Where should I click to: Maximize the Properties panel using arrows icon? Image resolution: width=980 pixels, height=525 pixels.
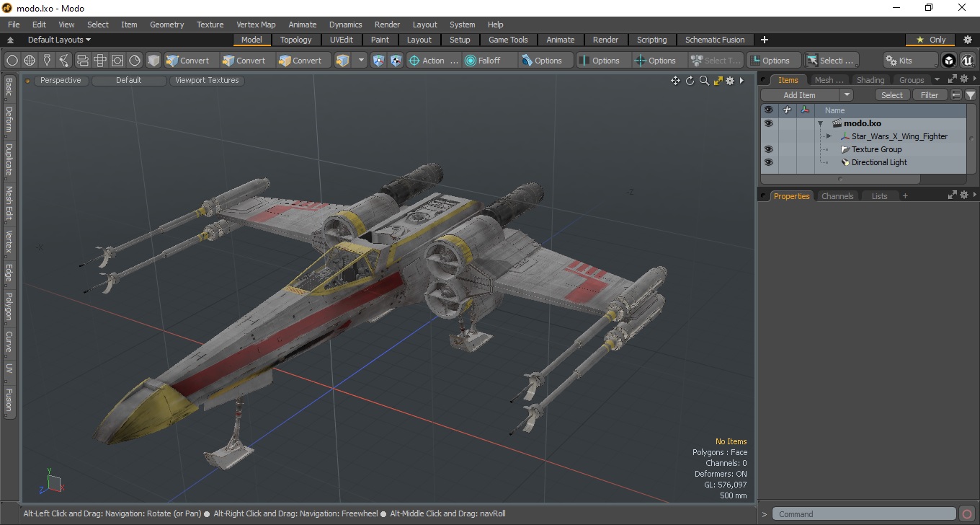tap(952, 195)
